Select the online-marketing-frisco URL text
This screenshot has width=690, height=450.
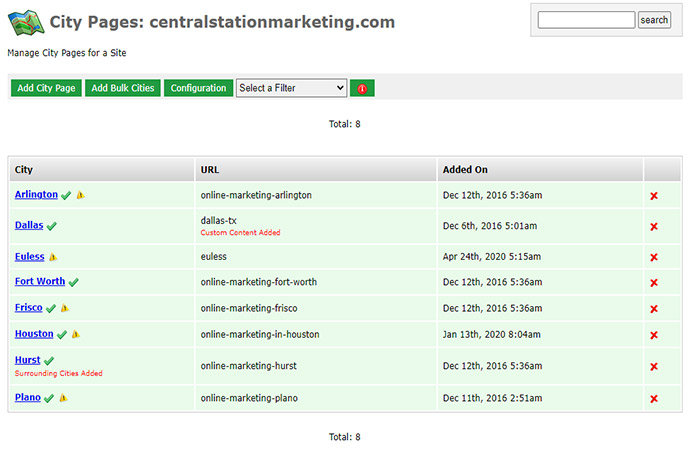click(x=249, y=308)
